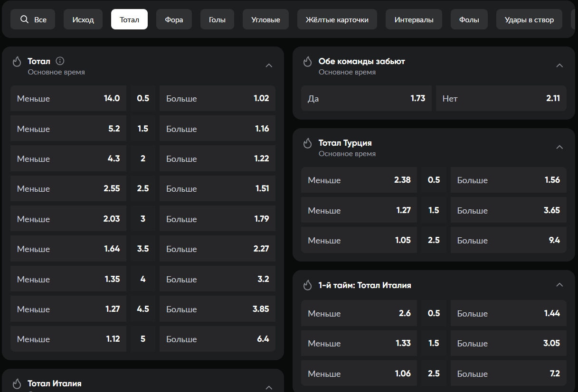Image resolution: width=578 pixels, height=392 pixels.
Task: Choose Тотал Турция Больше 2.5 at 9.4
Action: point(509,240)
